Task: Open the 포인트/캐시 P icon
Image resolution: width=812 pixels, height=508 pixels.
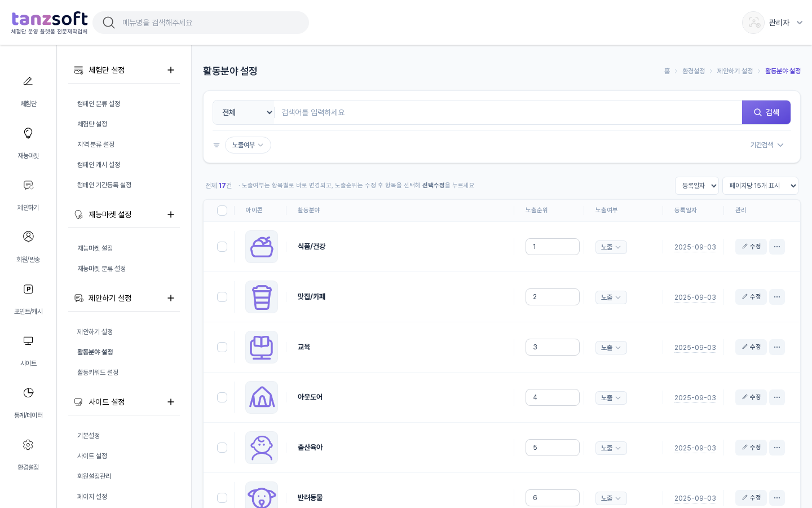Action: pos(28,289)
